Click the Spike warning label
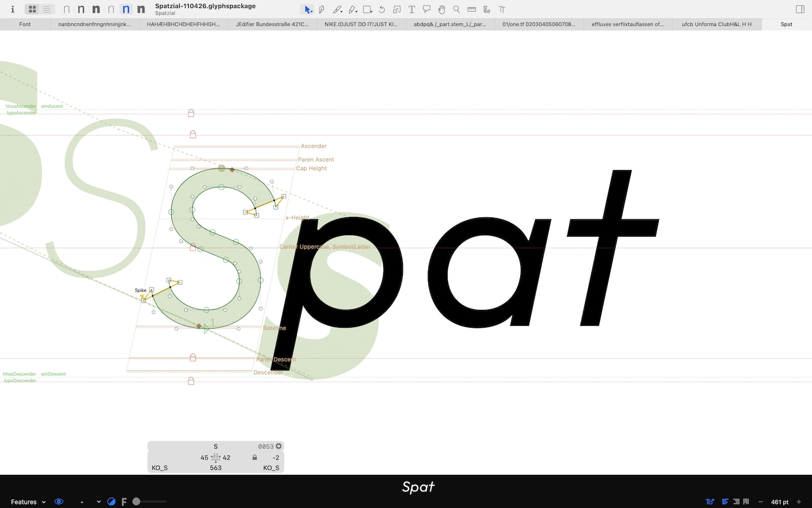Image resolution: width=812 pixels, height=508 pixels. [141, 291]
